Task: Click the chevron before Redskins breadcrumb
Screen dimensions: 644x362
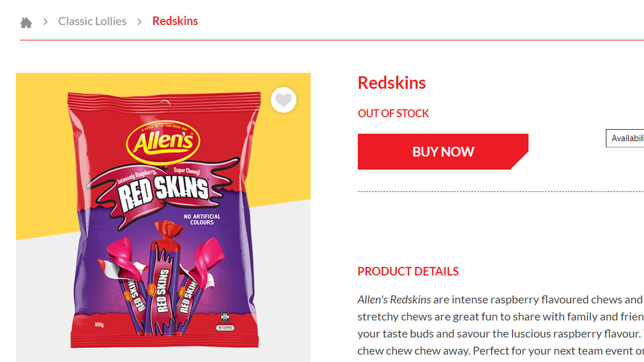Action: pyautogui.click(x=140, y=22)
